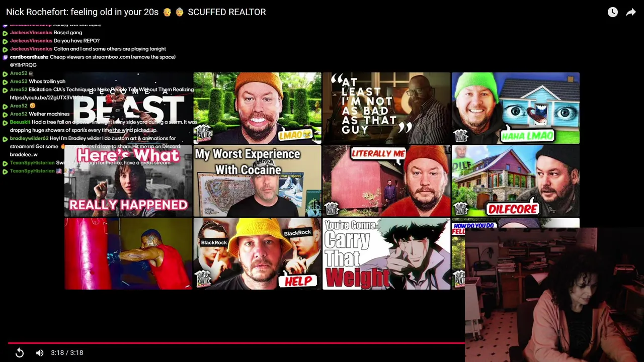Open the 'DILFCORE' suggested video
Image resolution: width=644 pixels, height=362 pixels.
pos(516,181)
